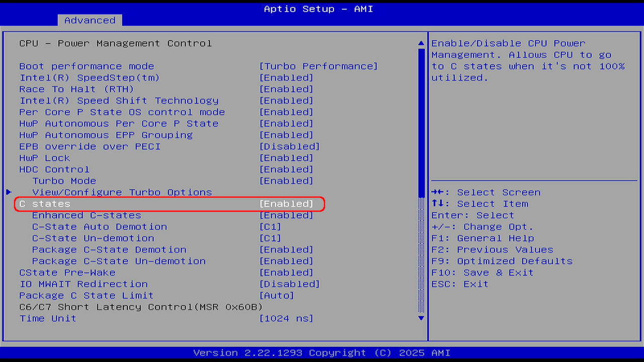
Task: Select CState Pre-Wake setting
Action: (x=166, y=273)
